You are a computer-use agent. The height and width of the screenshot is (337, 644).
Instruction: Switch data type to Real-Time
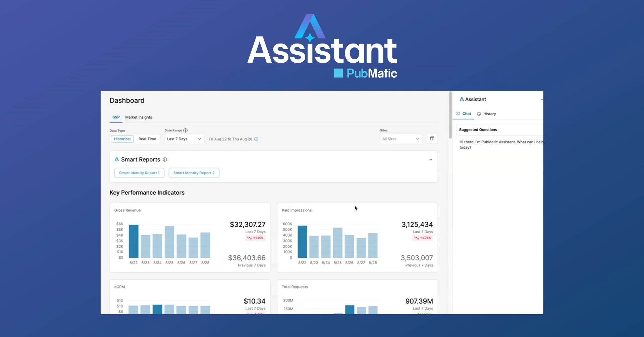coord(147,139)
